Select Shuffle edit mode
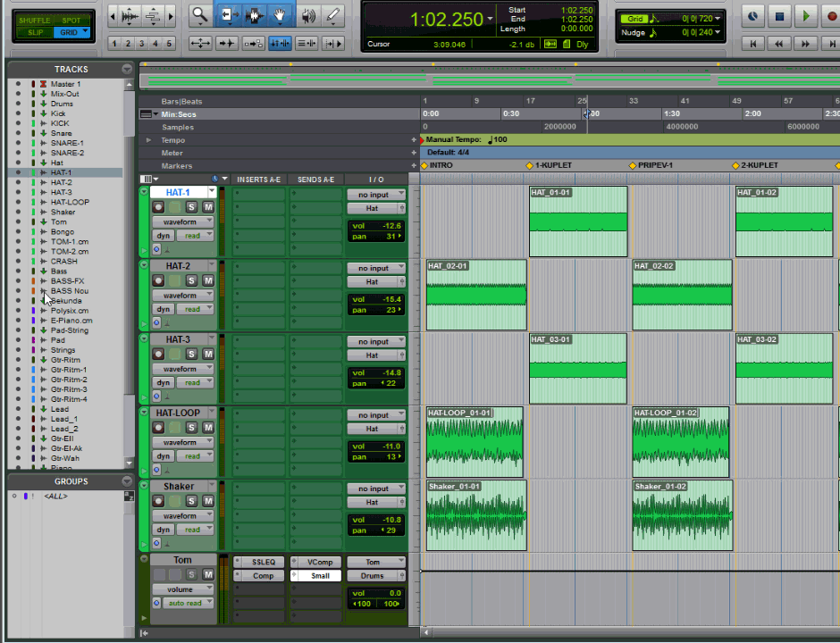This screenshot has width=840, height=643. [34, 20]
